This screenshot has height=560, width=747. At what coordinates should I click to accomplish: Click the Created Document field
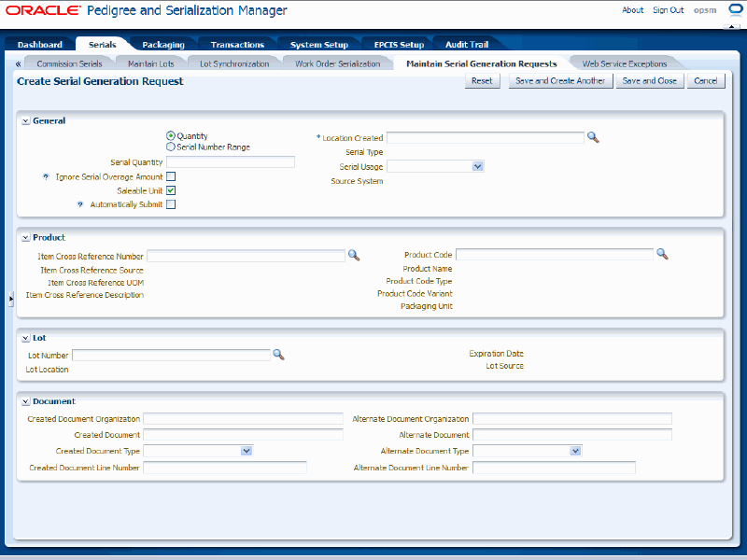tap(243, 434)
